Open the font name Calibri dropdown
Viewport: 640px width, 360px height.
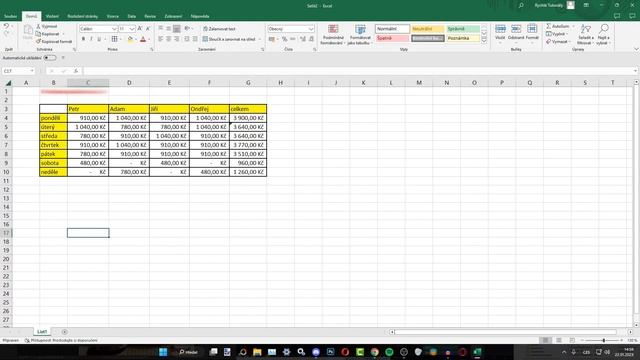tap(114, 29)
